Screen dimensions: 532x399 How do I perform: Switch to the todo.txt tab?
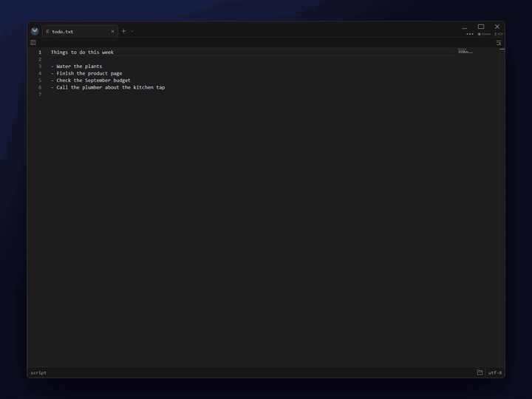80,31
